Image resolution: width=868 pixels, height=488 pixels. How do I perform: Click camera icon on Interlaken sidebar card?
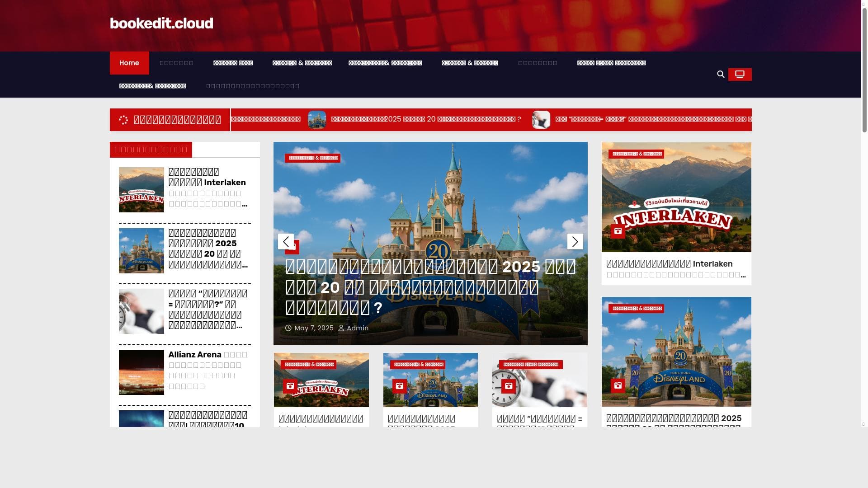(618, 231)
